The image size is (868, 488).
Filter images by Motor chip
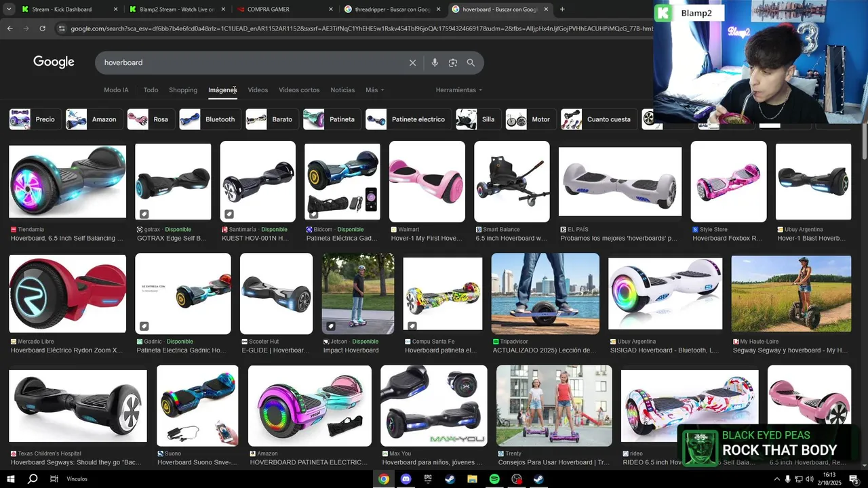[530, 119]
